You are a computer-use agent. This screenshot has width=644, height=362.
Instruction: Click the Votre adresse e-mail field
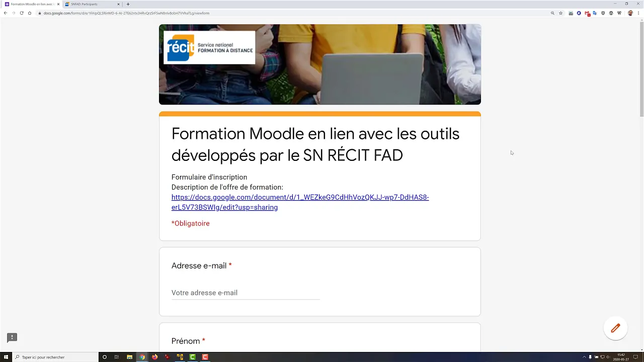[x=246, y=293]
